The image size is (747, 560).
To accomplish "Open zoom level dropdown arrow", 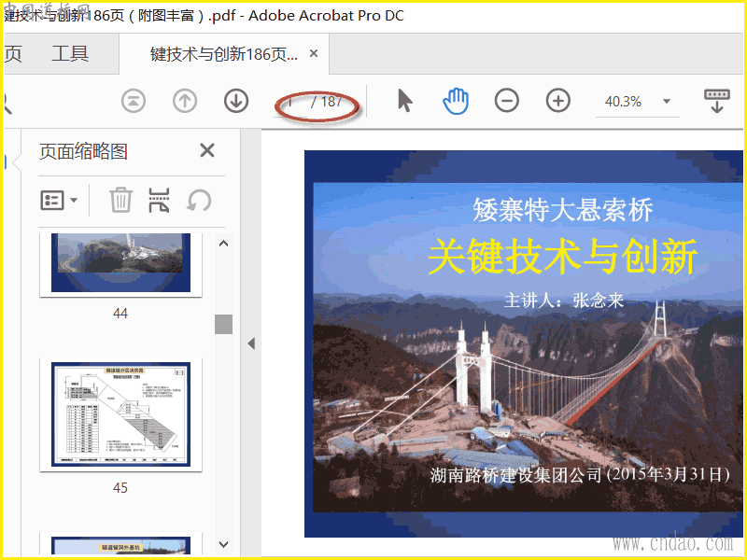I will click(x=667, y=101).
